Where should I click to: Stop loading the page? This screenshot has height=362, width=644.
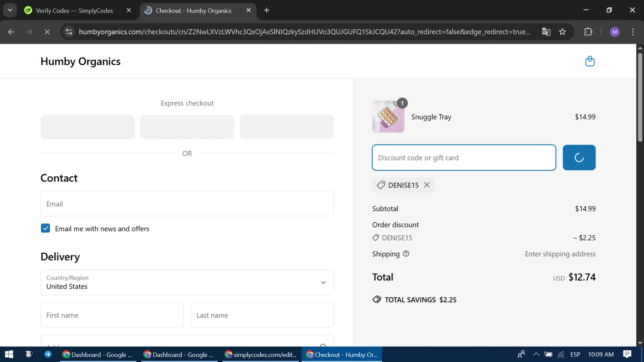47,32
